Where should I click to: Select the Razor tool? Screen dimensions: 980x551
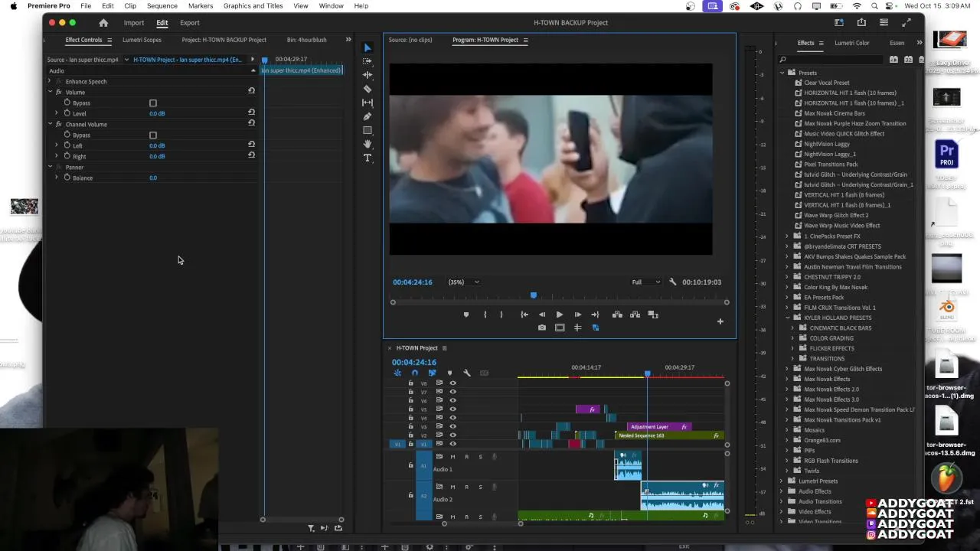point(367,89)
